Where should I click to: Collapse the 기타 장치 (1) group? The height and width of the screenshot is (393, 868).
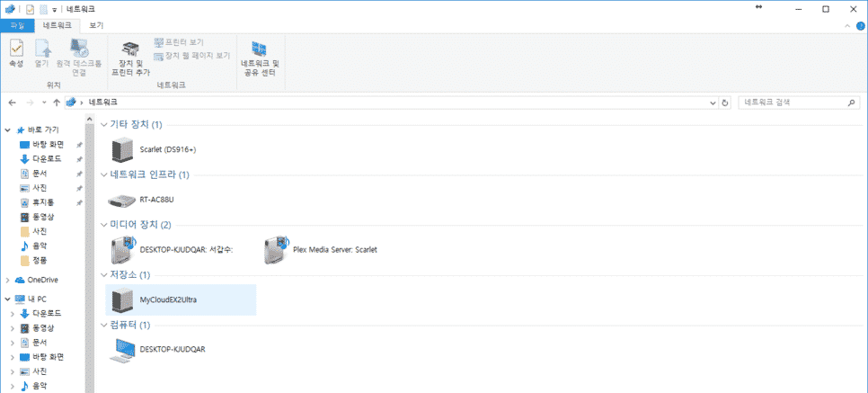(x=104, y=125)
